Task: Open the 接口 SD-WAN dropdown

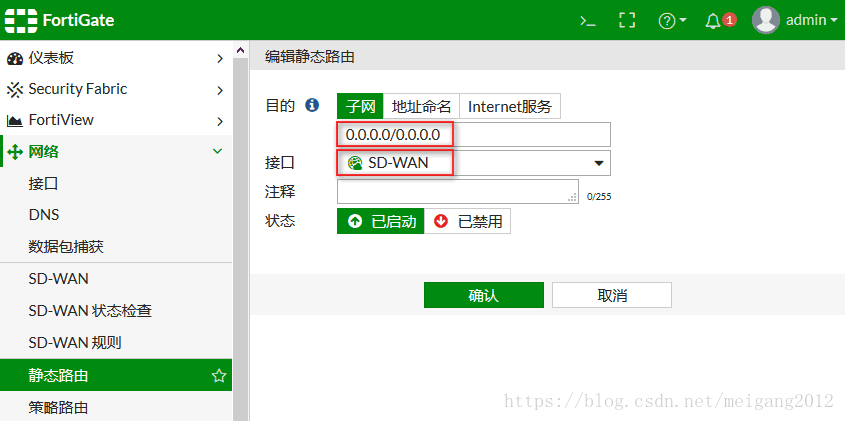Action: 474,163
